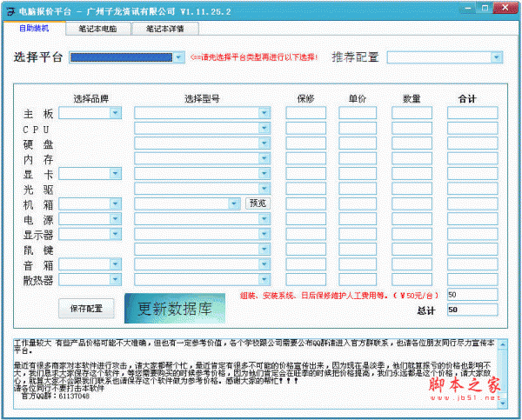Click the 预览 preview button
522x420 pixels.
[258, 203]
